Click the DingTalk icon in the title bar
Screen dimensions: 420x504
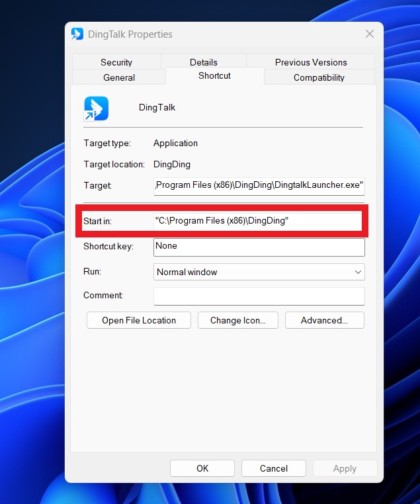77,34
